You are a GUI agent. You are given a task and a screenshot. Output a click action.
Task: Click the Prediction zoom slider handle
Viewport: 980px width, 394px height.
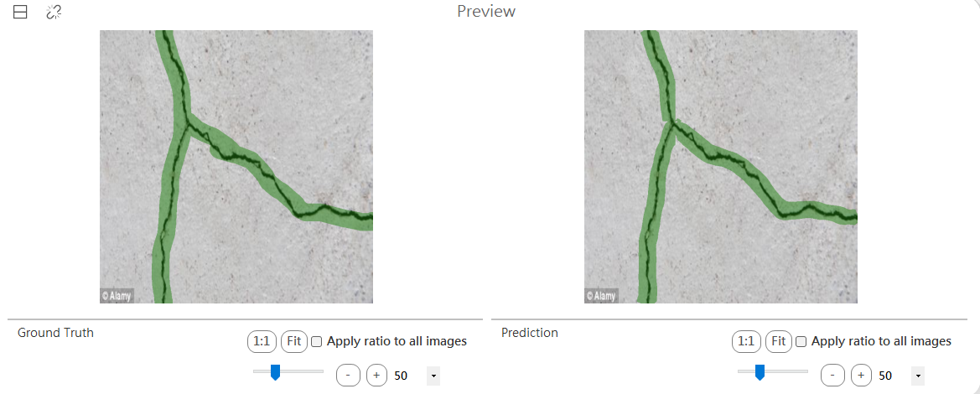point(760,373)
